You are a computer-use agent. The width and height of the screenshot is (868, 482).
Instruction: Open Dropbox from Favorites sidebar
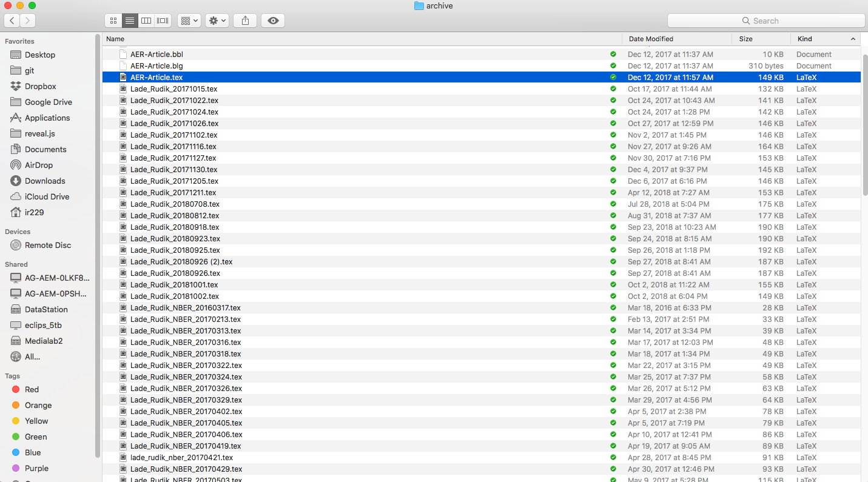pyautogui.click(x=40, y=86)
